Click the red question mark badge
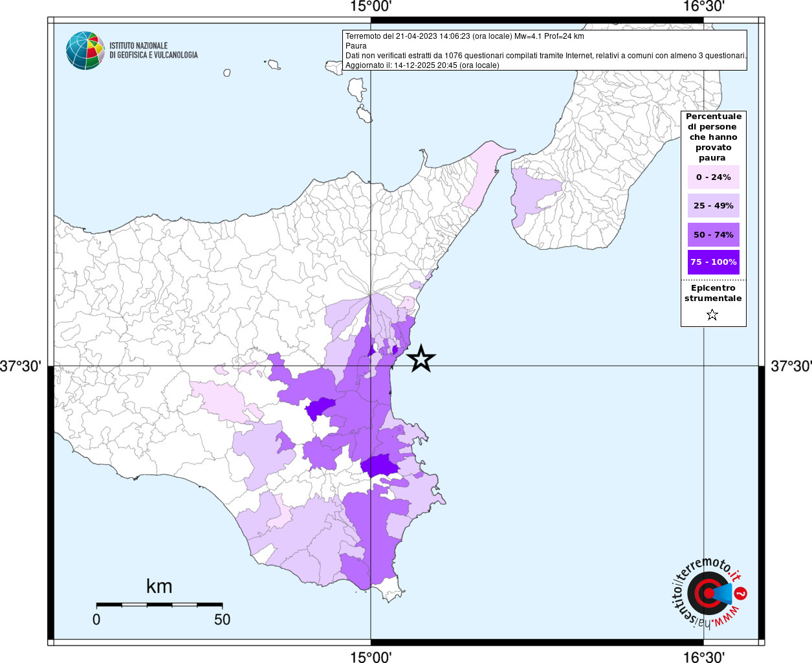The width and height of the screenshot is (812, 663). point(741,593)
